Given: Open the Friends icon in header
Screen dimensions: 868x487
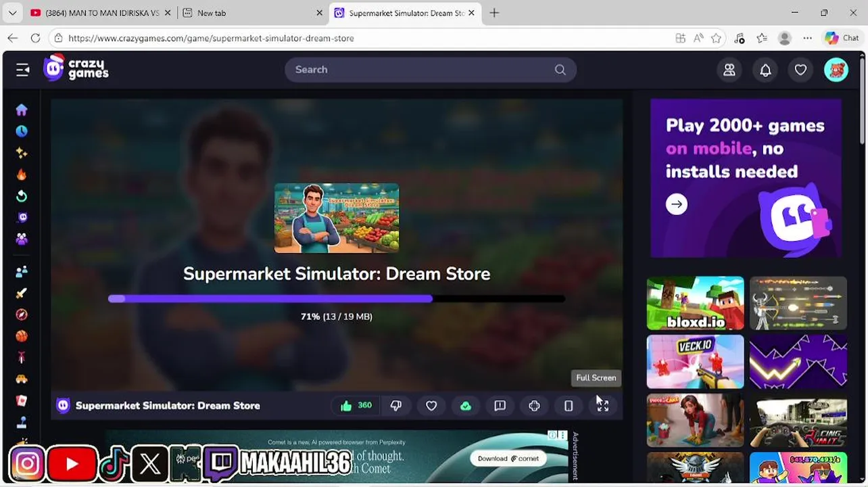Looking at the screenshot, I should [729, 70].
